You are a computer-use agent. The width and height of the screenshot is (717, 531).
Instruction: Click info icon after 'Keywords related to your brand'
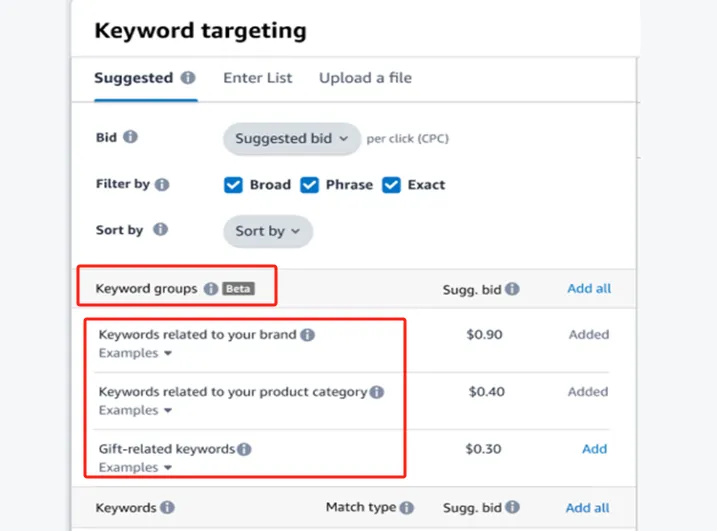tap(308, 335)
